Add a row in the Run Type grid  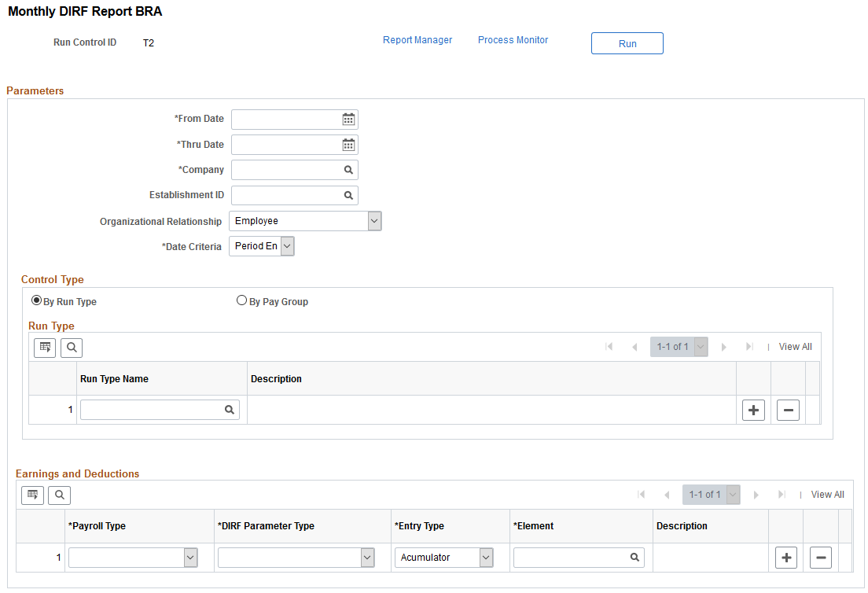tap(753, 411)
